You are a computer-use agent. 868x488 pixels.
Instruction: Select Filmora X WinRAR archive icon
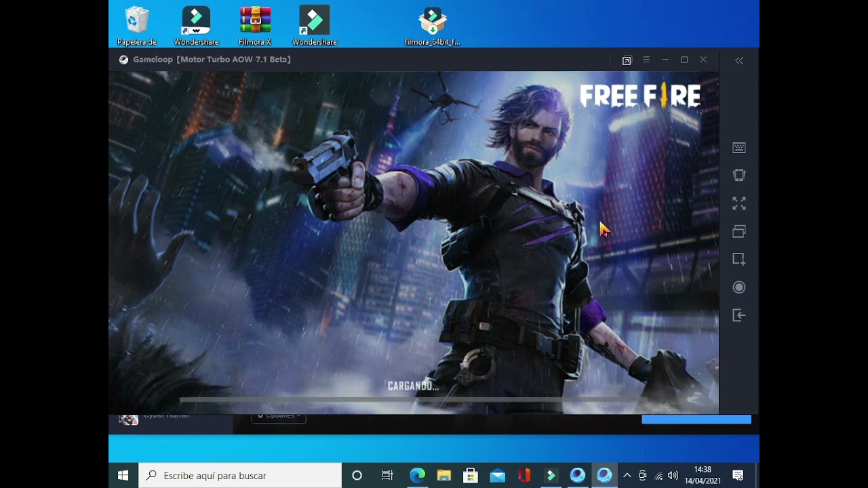point(255,26)
